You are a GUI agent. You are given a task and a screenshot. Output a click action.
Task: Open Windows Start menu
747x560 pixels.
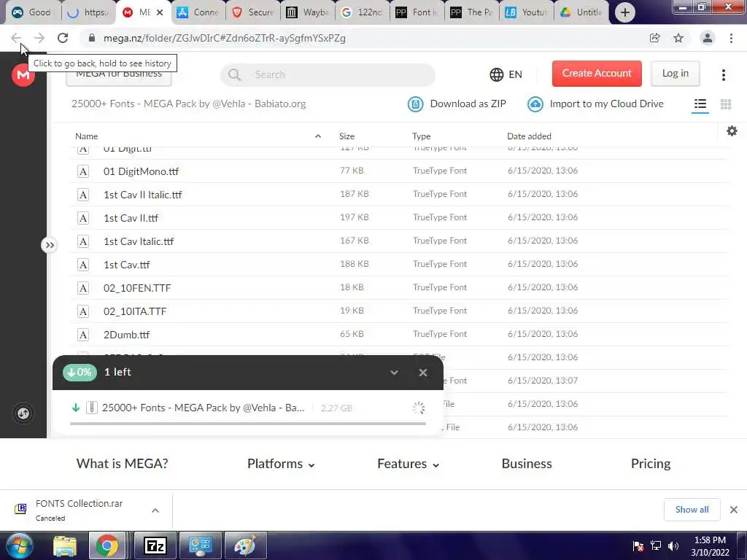pos(18,545)
